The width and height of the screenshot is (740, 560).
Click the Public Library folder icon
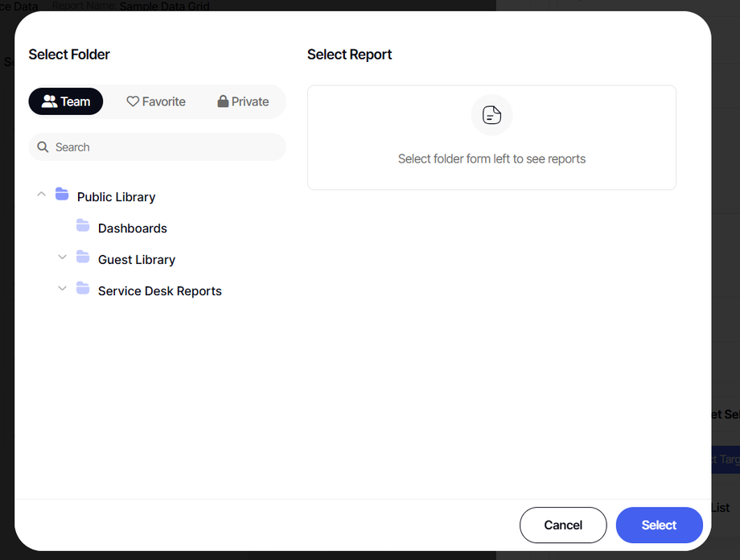coord(62,195)
